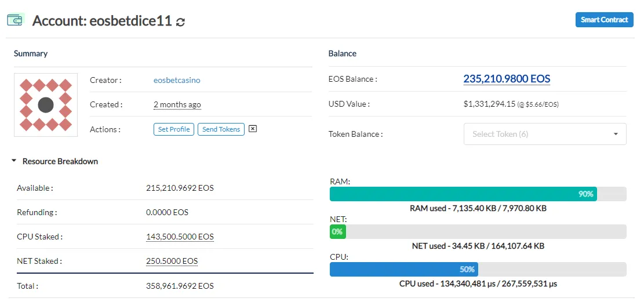The width and height of the screenshot is (644, 305).
Task: Click the 'Actions :' label
Action: click(x=105, y=129)
